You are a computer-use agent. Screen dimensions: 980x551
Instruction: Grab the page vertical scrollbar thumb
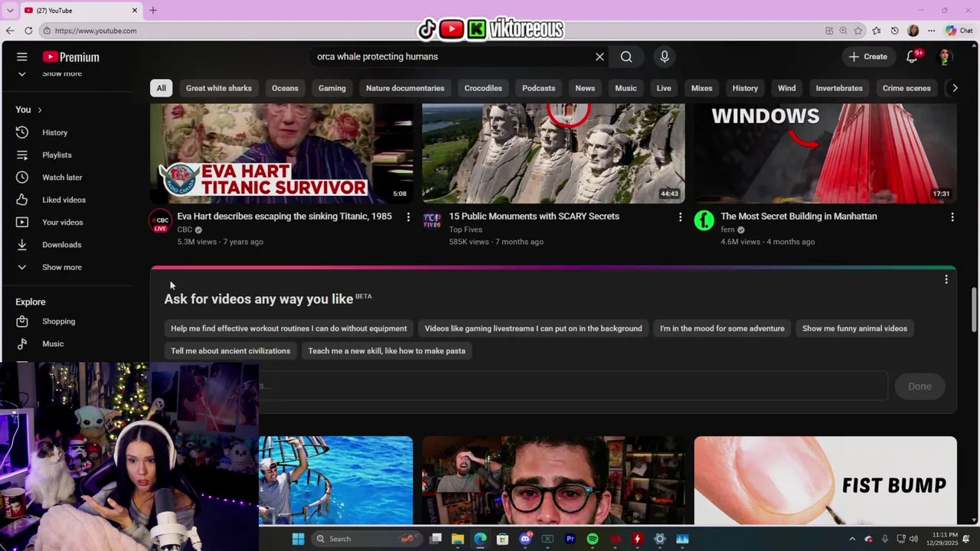[975, 310]
